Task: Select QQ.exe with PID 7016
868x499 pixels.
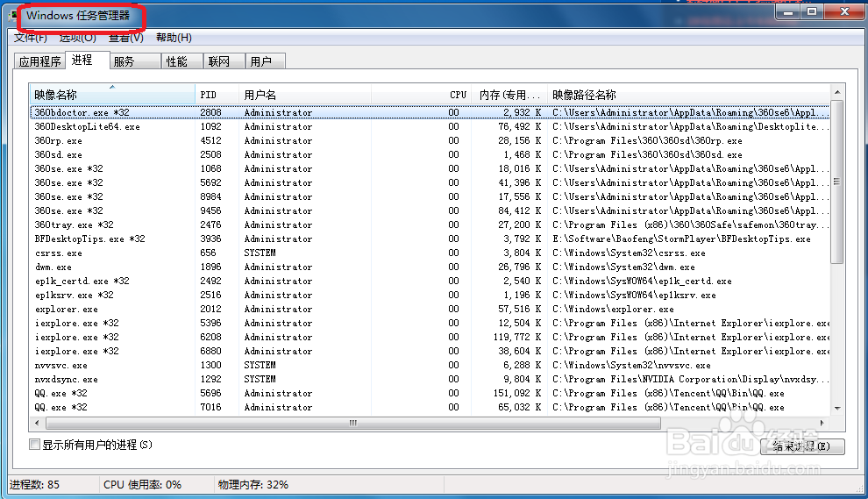Action: coord(430,407)
